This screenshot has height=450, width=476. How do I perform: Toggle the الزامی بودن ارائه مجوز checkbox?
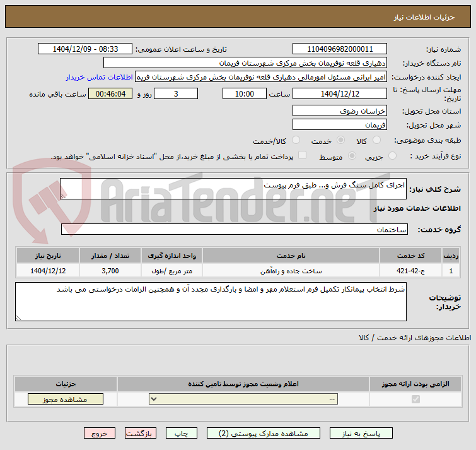click(415, 400)
